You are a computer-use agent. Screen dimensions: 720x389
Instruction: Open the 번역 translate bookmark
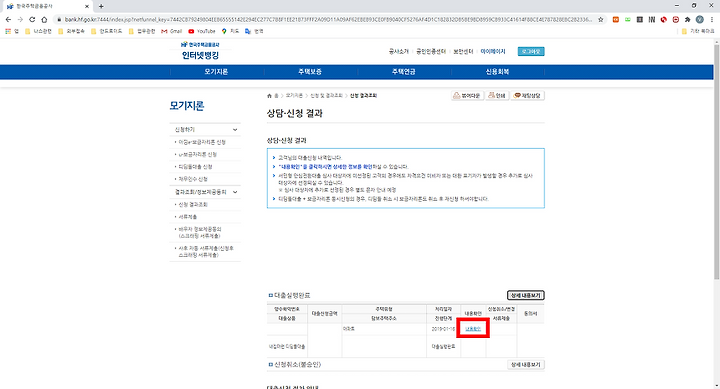point(254,31)
